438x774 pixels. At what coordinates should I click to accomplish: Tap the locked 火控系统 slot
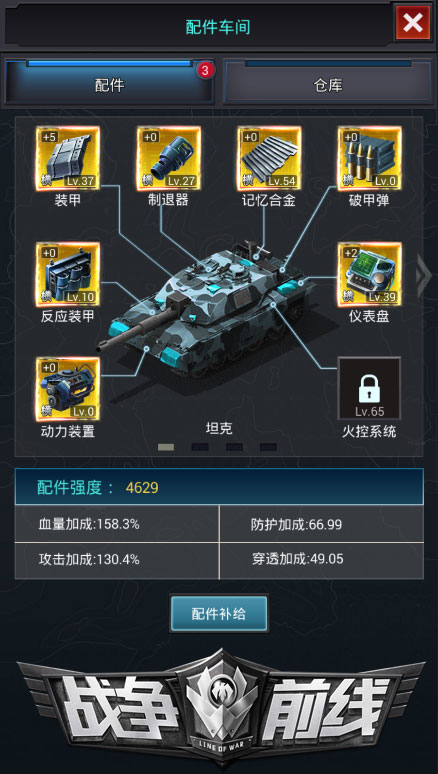[369, 388]
